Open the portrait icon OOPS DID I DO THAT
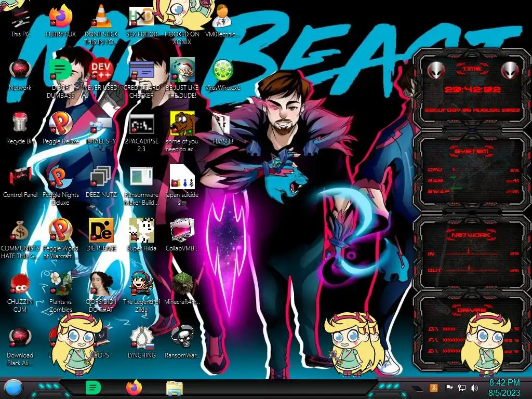 click(x=101, y=292)
